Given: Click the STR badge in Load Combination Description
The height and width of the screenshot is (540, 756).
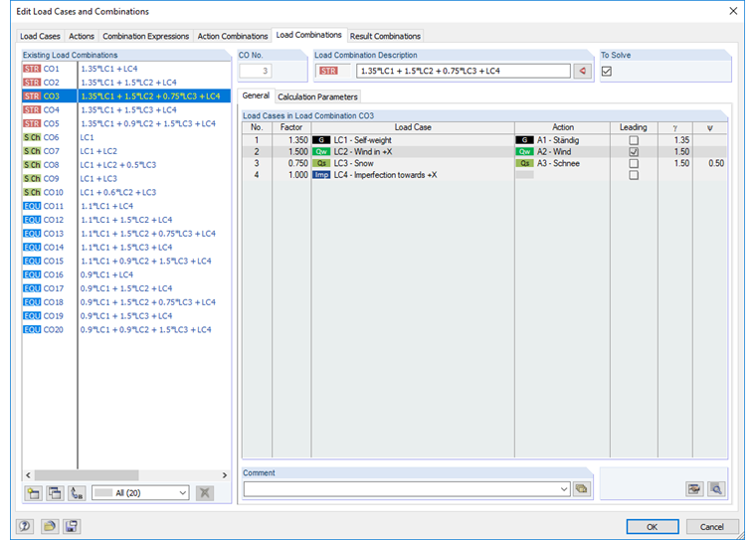Looking at the screenshot, I should pyautogui.click(x=328, y=71).
